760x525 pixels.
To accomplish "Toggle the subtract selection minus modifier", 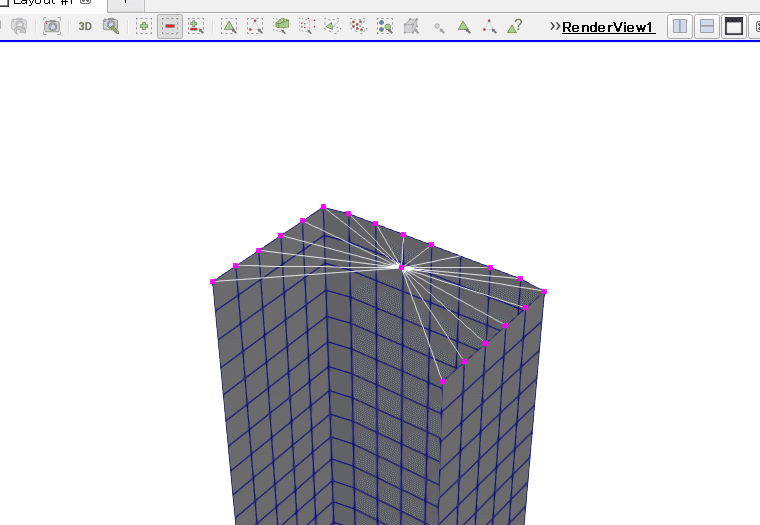I will [170, 26].
